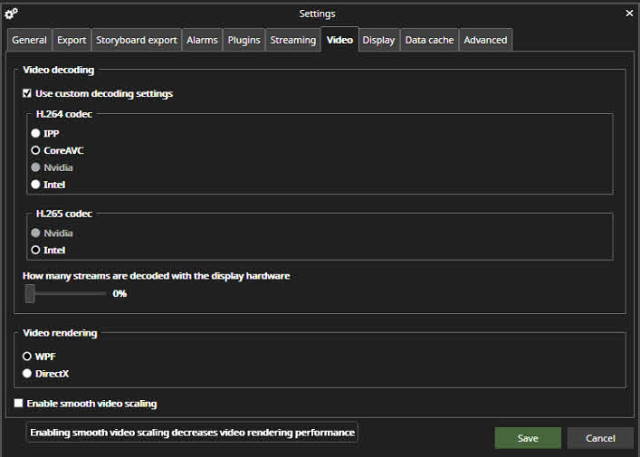Select DirectX video rendering
Image resolution: width=640 pixels, height=458 pixels.
coord(27,373)
